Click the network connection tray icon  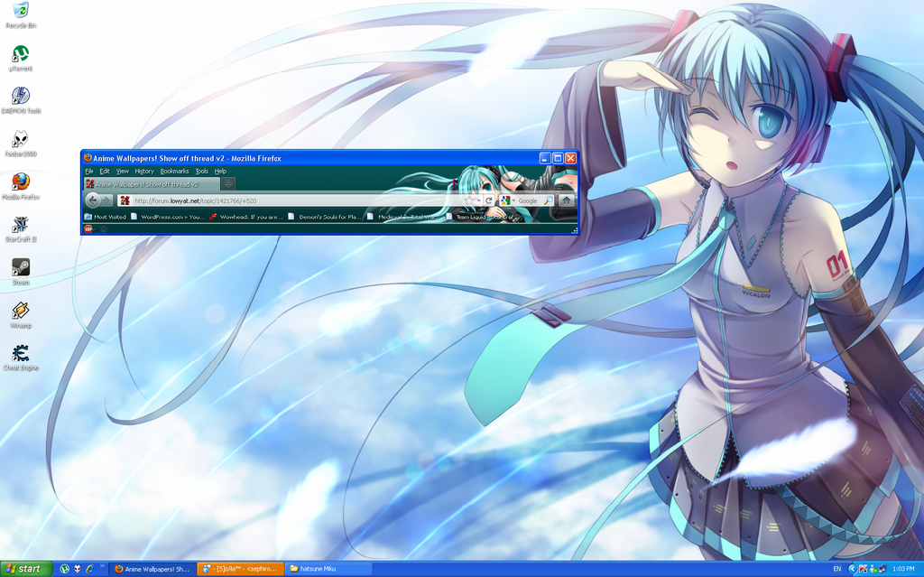882,569
